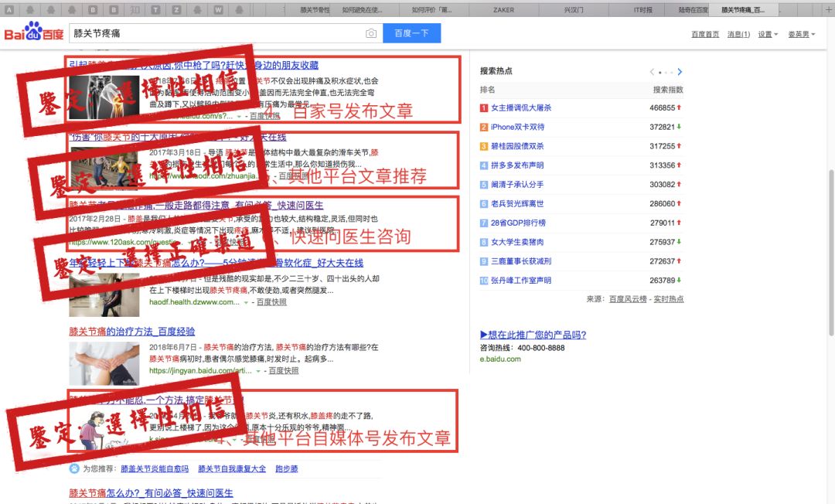Click the 百度一下 search button
Image resolution: width=835 pixels, height=504 pixels.
coord(411,33)
